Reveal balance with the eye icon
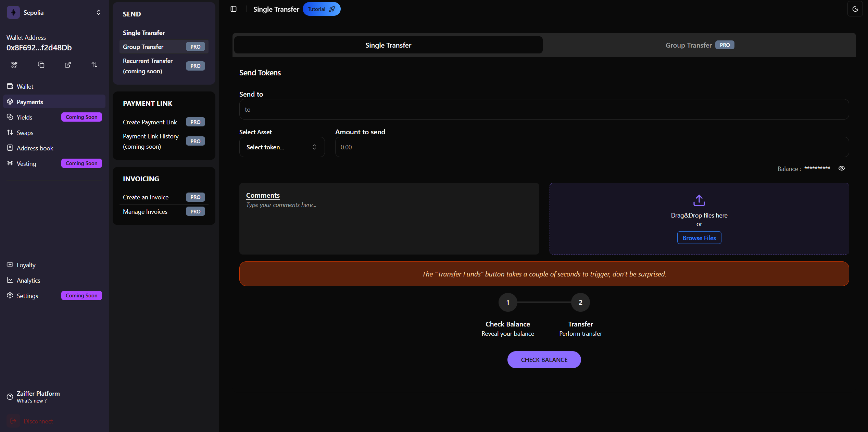Viewport: 868px width, 432px height. [841, 168]
